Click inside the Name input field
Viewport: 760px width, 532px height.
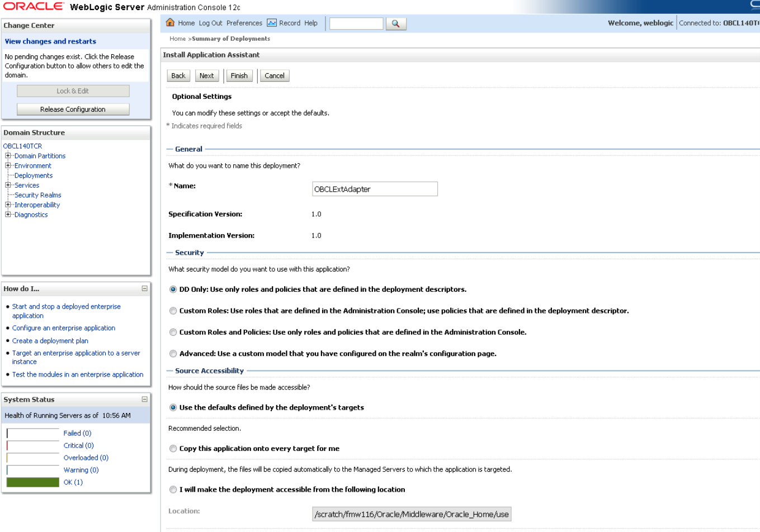(x=374, y=189)
